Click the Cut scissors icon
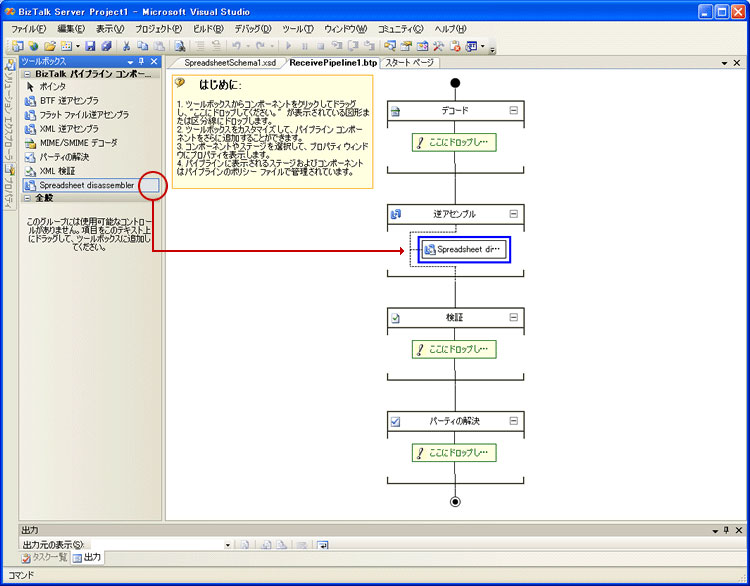 pos(127,46)
